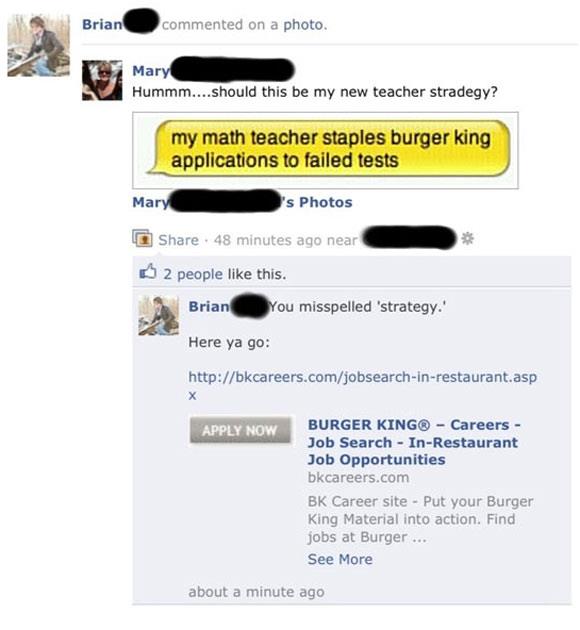This screenshot has width=580, height=630.
Task: Open Brian's avatar in the comment
Action: [159, 315]
